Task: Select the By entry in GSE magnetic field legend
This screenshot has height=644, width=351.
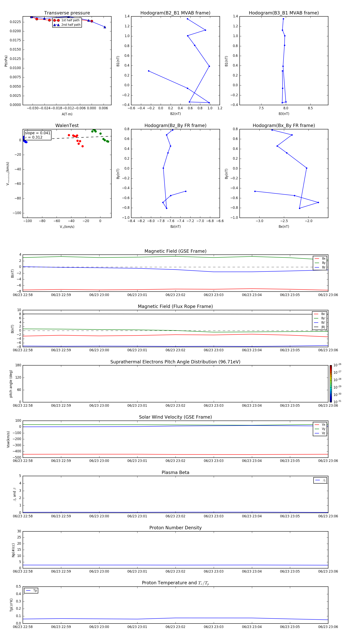Action: click(320, 263)
